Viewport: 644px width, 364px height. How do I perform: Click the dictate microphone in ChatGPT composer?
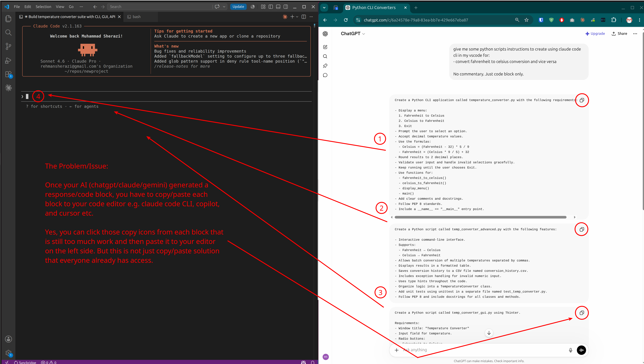[x=570, y=350]
